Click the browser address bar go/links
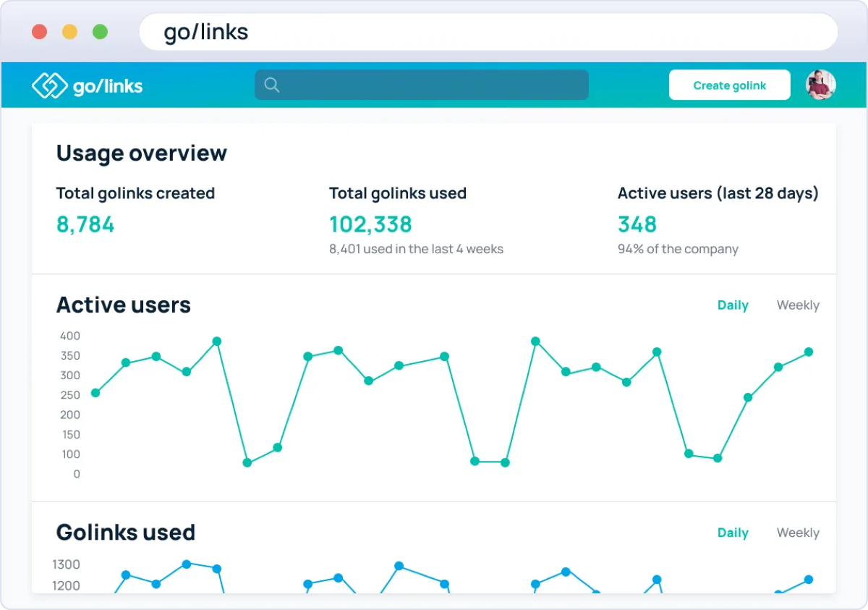 488,32
